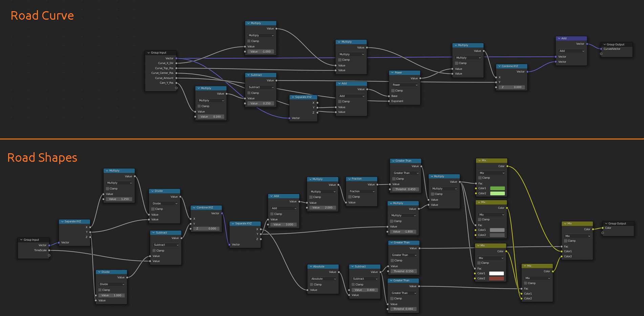Click the Exponent input socket on the Power node
This screenshot has height=316, width=644.
(x=389, y=101)
